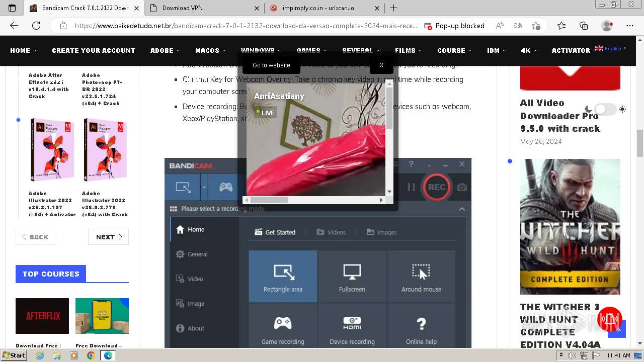Expand the MACOS menu
The image size is (644, 362).
pyautogui.click(x=210, y=50)
